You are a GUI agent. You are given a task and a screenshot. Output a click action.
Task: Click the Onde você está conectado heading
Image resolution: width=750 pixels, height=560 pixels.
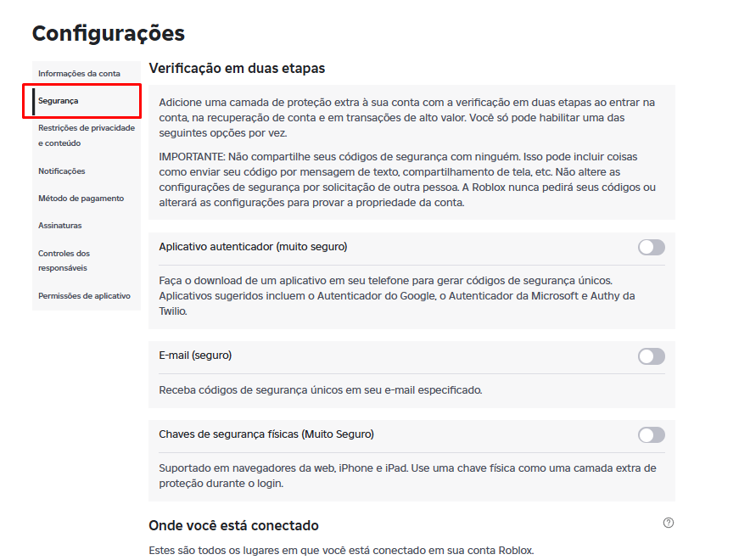click(x=233, y=526)
